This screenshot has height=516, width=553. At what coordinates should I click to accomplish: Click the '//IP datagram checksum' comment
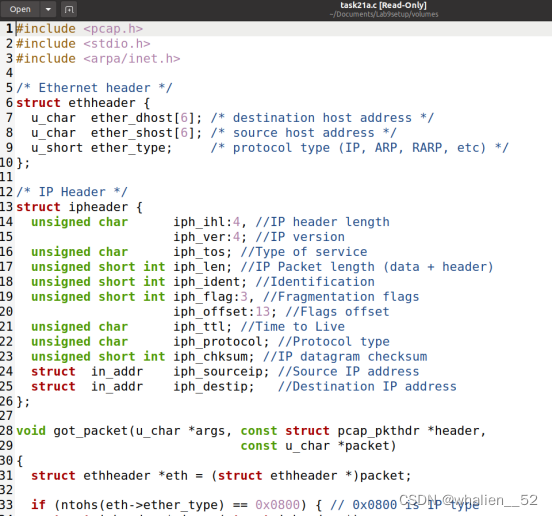345,357
